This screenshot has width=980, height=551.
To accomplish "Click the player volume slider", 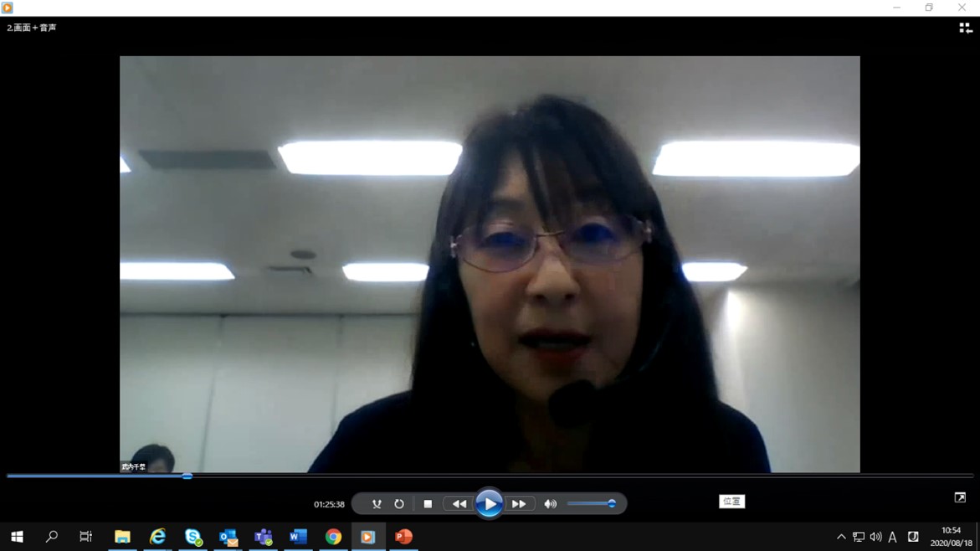I will point(591,504).
